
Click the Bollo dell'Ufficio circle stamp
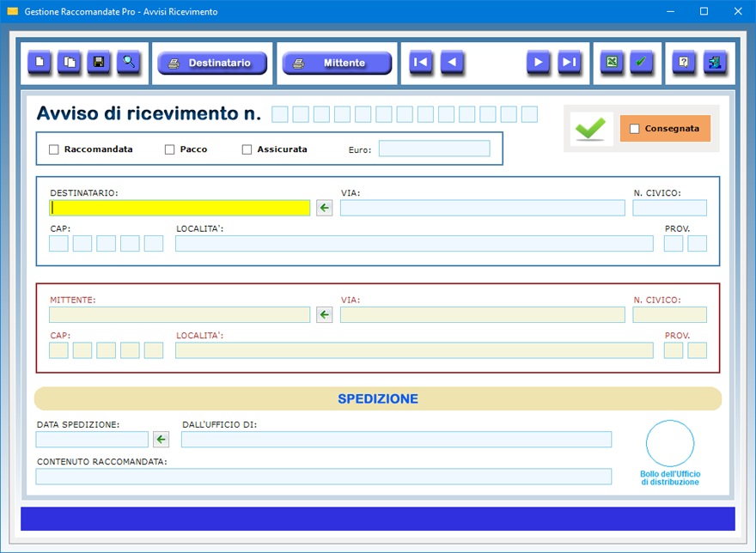(x=670, y=443)
